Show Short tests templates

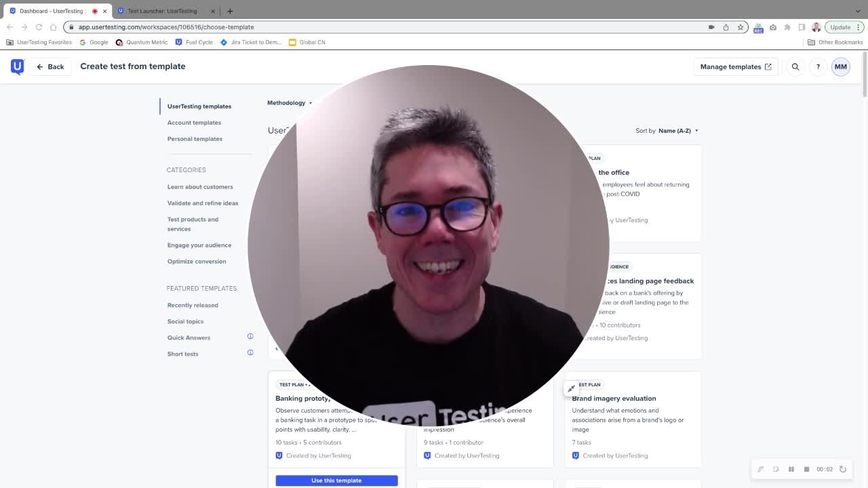coord(182,354)
